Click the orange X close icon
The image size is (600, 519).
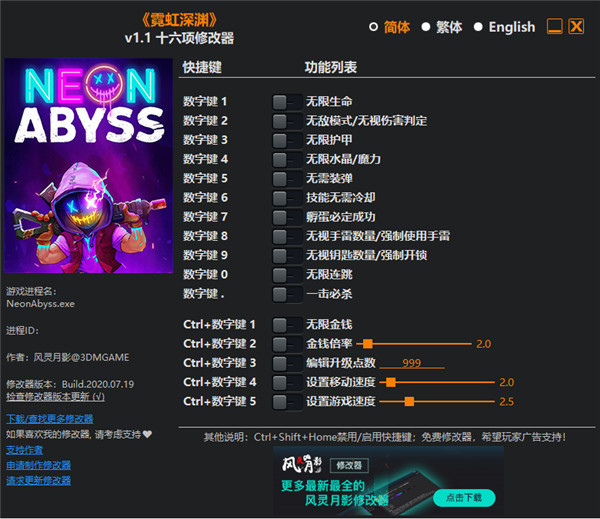tap(576, 26)
